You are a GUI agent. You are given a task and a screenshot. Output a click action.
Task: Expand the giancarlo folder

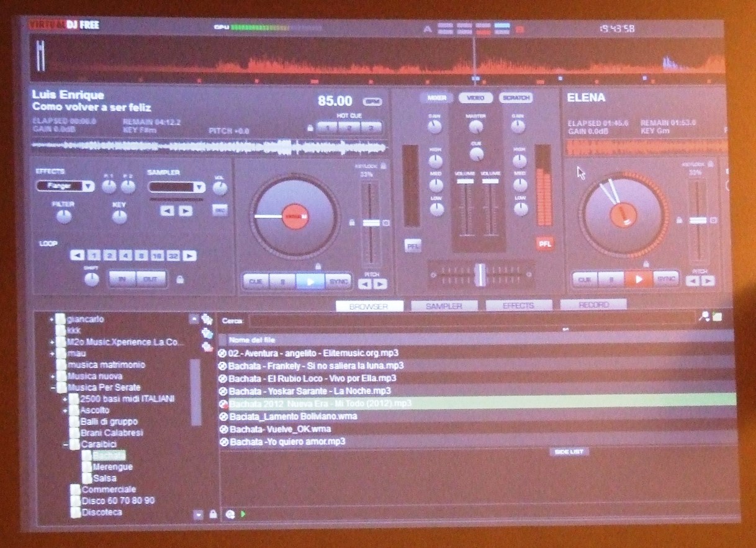click(x=53, y=320)
